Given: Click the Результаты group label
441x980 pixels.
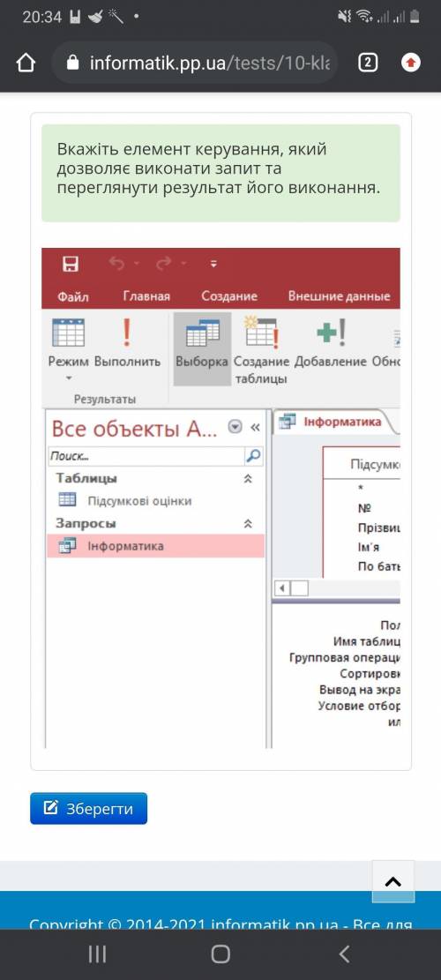Looking at the screenshot, I should (x=105, y=399).
